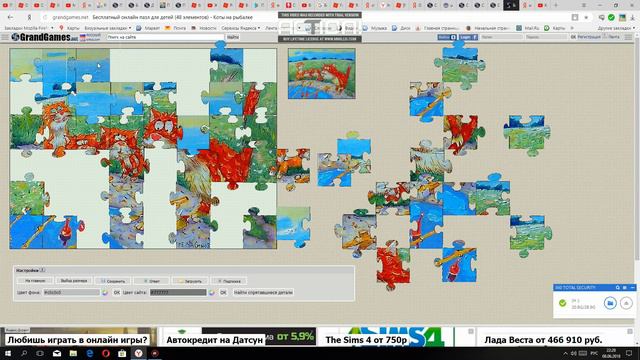This screenshot has height=360, width=640.
Task: Open the 'Mail.Ru' bookmark
Action: (528, 28)
